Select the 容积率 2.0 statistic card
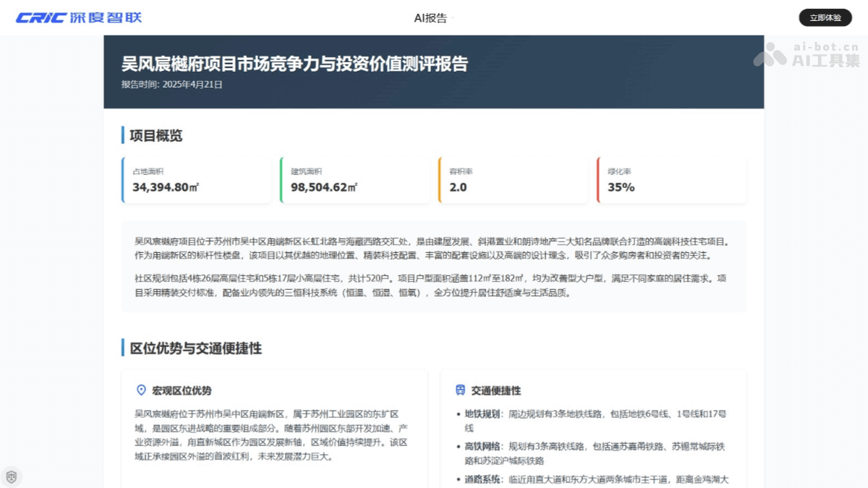This screenshot has width=868, height=488. click(514, 179)
